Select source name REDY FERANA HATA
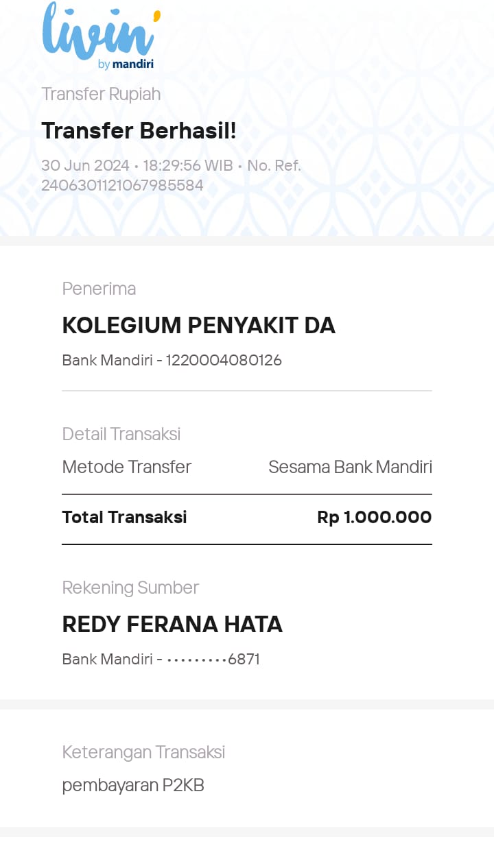Image resolution: width=494 pixels, height=868 pixels. (172, 625)
